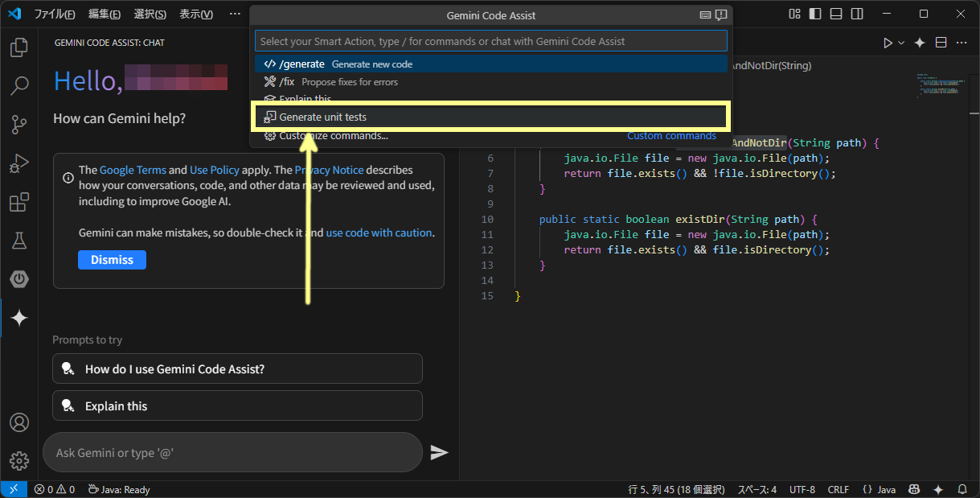Open the Gemini Code Assist sparkle icon in activity bar
This screenshot has width=980, height=498.
18,318
